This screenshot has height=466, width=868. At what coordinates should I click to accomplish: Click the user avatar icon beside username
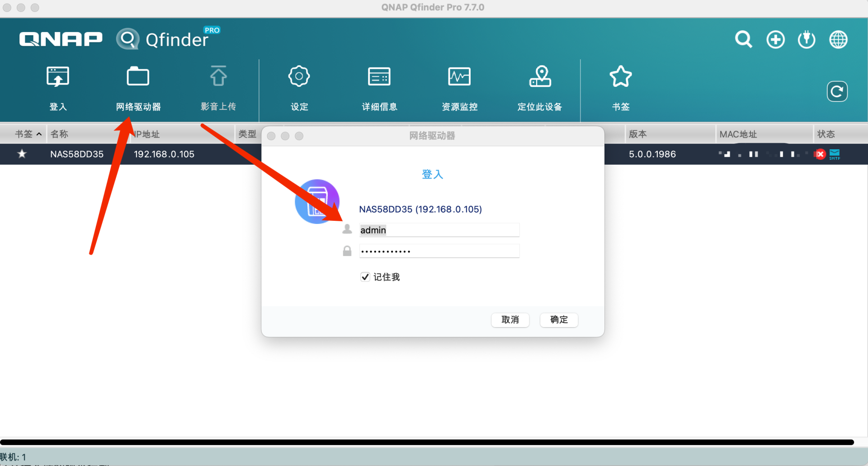click(347, 229)
